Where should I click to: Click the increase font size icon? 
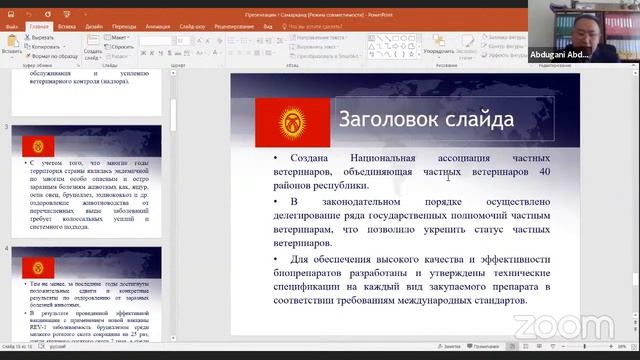199,41
